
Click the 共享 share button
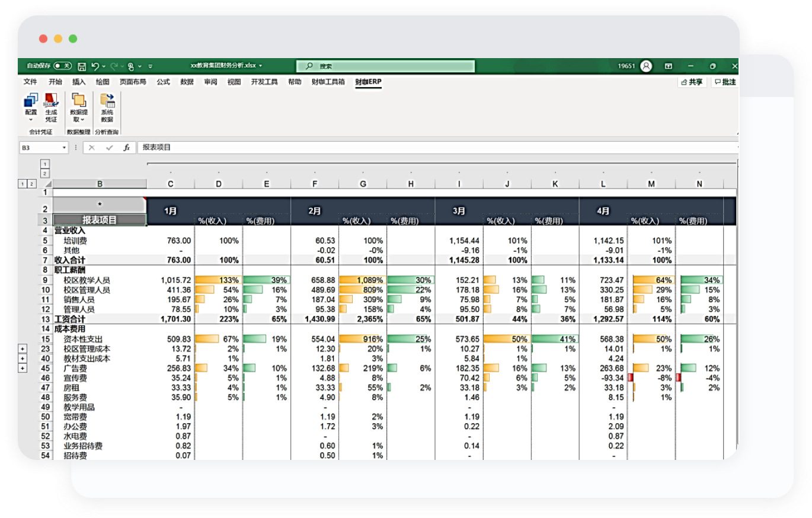(692, 82)
